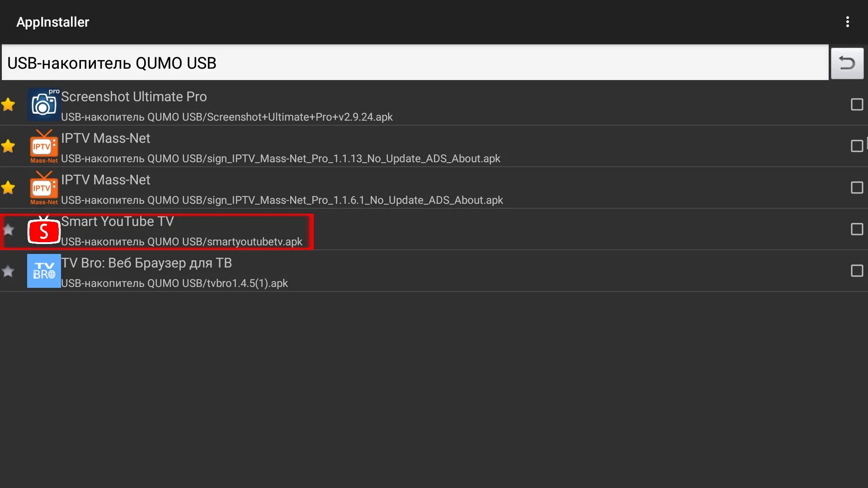Click the IPTV Mass-Net 1.1.6.1 app icon
The image size is (868, 488).
[44, 188]
